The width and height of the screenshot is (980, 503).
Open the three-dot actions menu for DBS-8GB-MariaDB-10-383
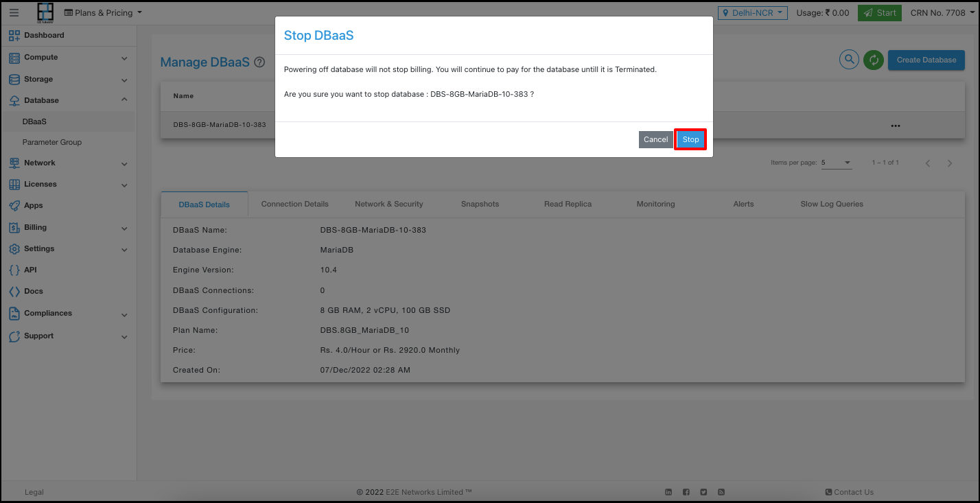coord(895,126)
